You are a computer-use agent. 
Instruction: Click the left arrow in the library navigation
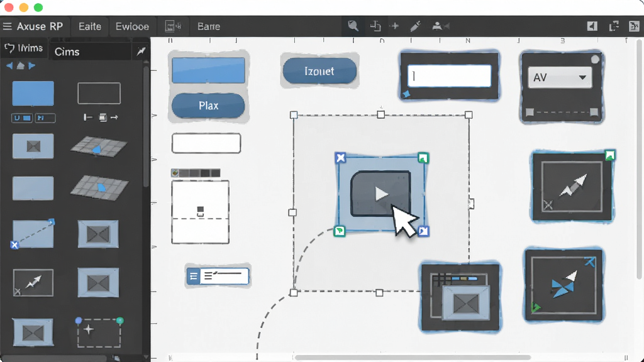coord(9,65)
